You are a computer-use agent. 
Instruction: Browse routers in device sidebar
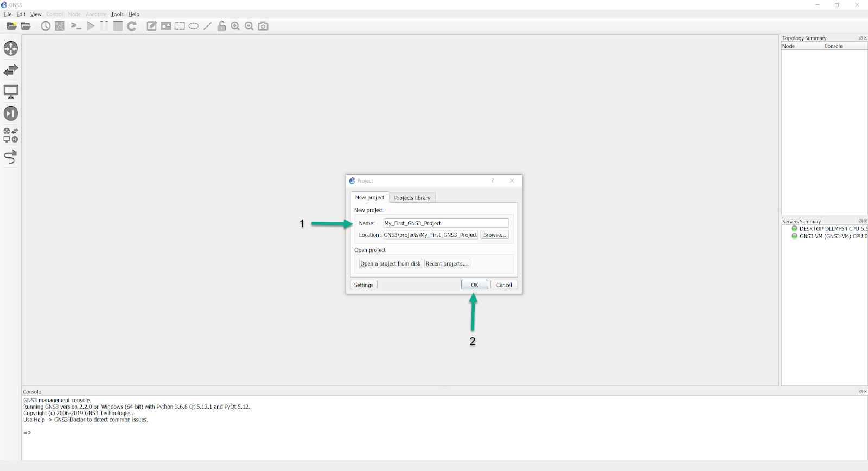[11, 48]
